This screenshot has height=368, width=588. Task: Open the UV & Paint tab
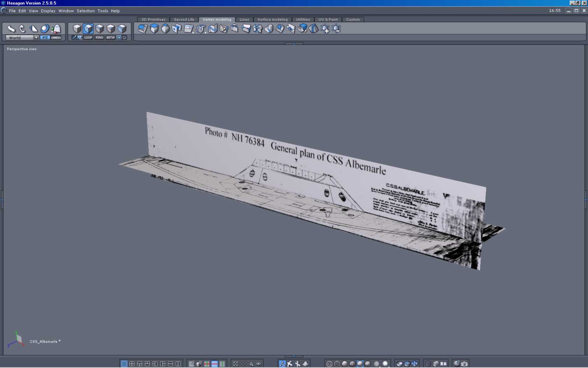(x=328, y=20)
